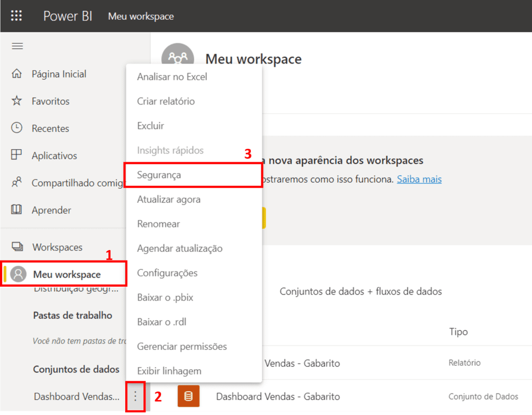Collapse the navigation pane hamburger icon
The height and width of the screenshot is (415, 532).
point(17,46)
